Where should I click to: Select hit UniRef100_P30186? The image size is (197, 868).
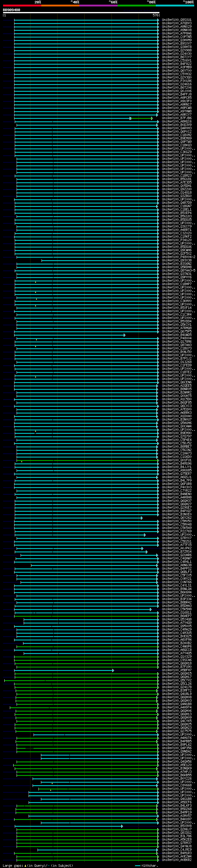(176, 81)
